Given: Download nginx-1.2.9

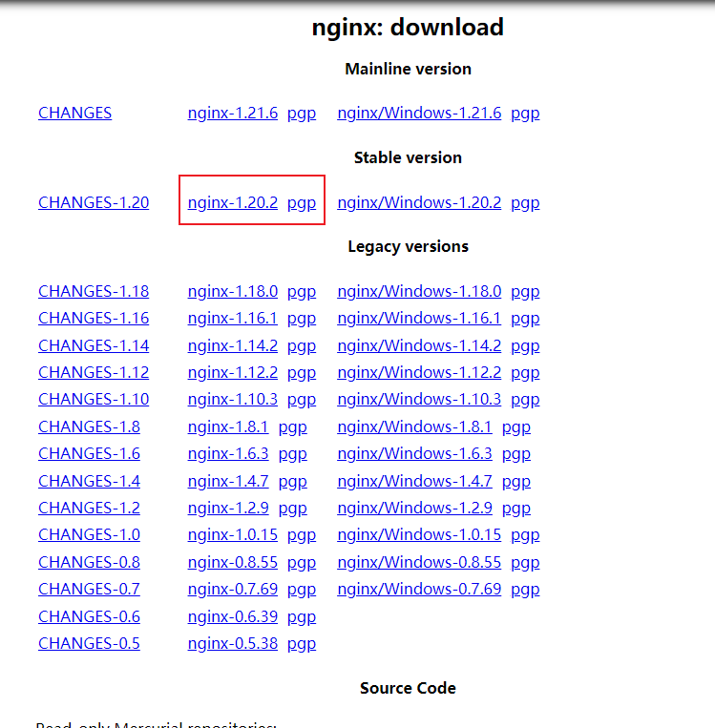Looking at the screenshot, I should click(x=228, y=508).
